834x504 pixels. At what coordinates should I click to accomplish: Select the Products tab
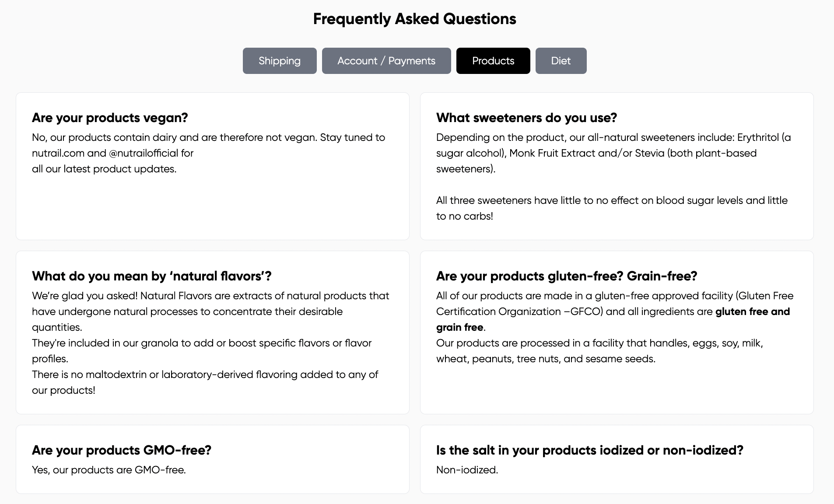(x=493, y=61)
